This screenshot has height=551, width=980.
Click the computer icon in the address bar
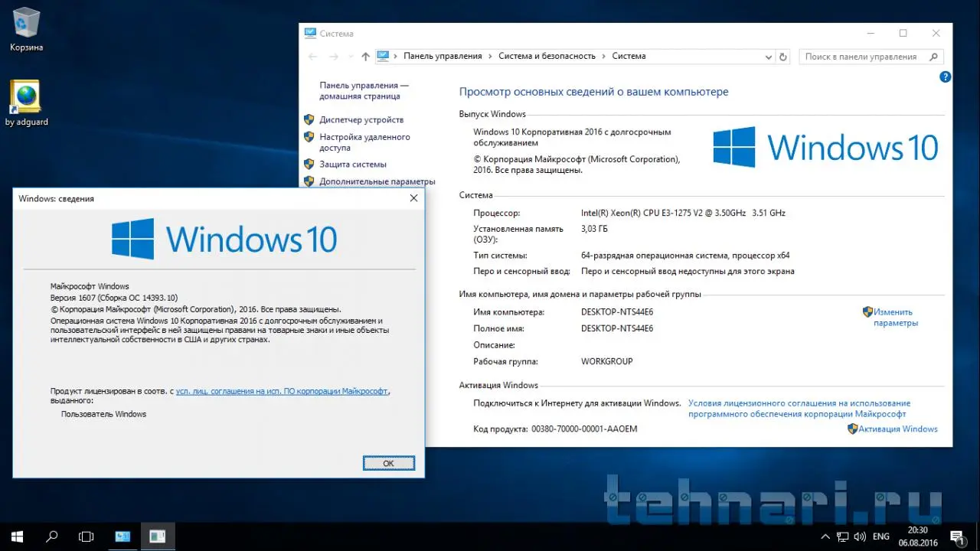coord(383,56)
